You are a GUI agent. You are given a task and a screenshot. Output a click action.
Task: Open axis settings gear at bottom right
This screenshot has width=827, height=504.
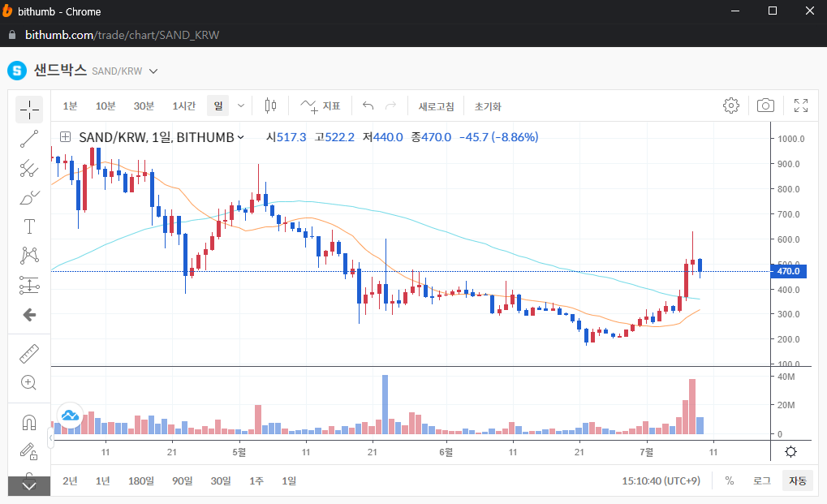(790, 452)
